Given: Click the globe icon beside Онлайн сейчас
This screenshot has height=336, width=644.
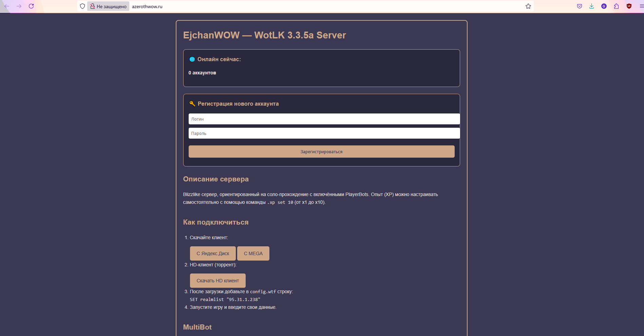Looking at the screenshot, I should point(192,59).
